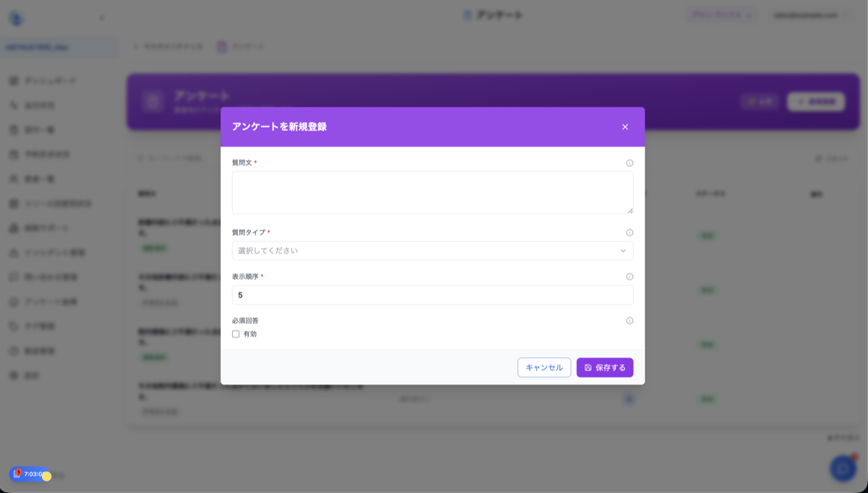The image size is (868, 493).
Task: Click the アンケート icon in the purple banner
Action: [x=152, y=101]
